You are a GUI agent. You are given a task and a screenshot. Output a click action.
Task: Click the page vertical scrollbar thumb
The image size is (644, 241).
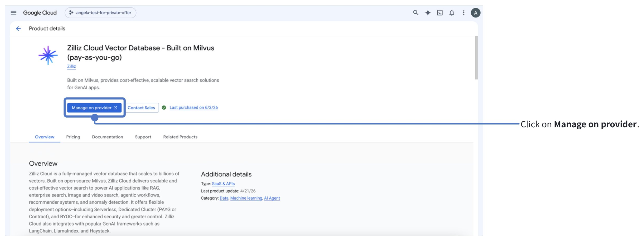(476, 58)
